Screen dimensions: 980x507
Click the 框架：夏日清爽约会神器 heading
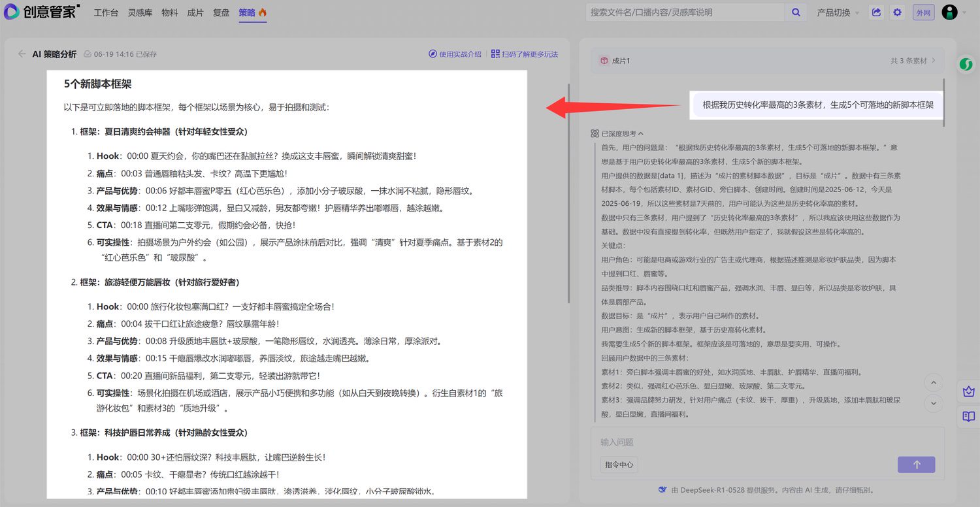coord(164,131)
